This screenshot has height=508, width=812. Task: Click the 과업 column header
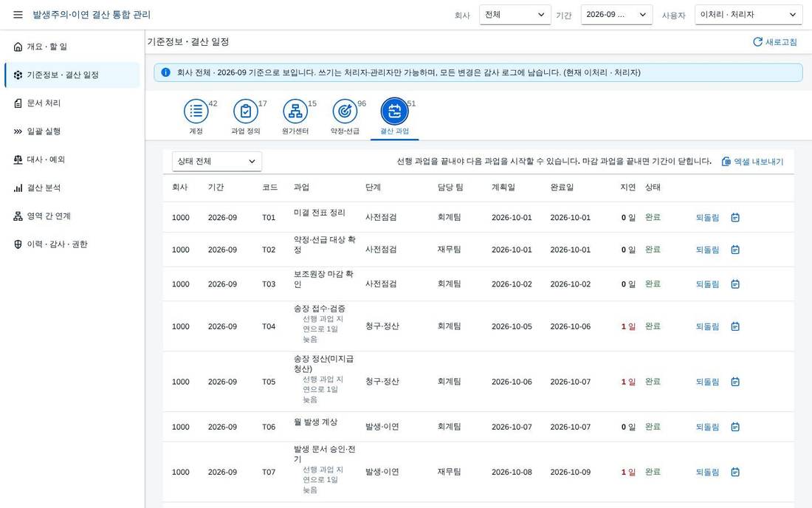coord(301,188)
